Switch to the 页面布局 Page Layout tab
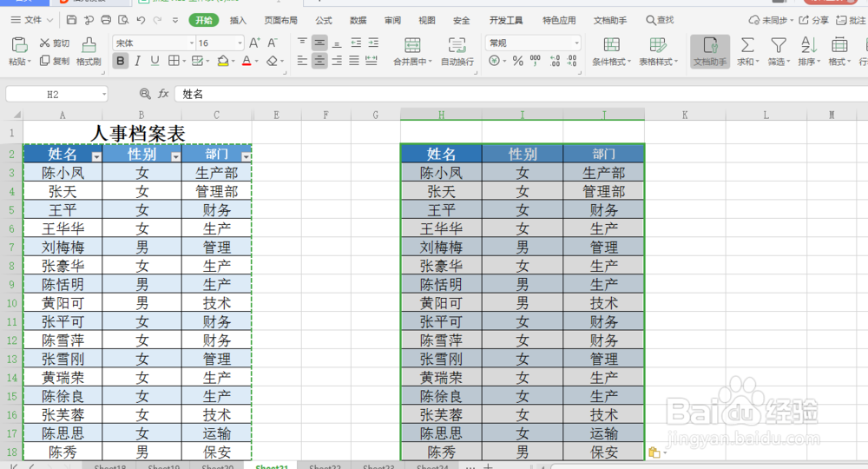The image size is (868, 469). tap(280, 21)
